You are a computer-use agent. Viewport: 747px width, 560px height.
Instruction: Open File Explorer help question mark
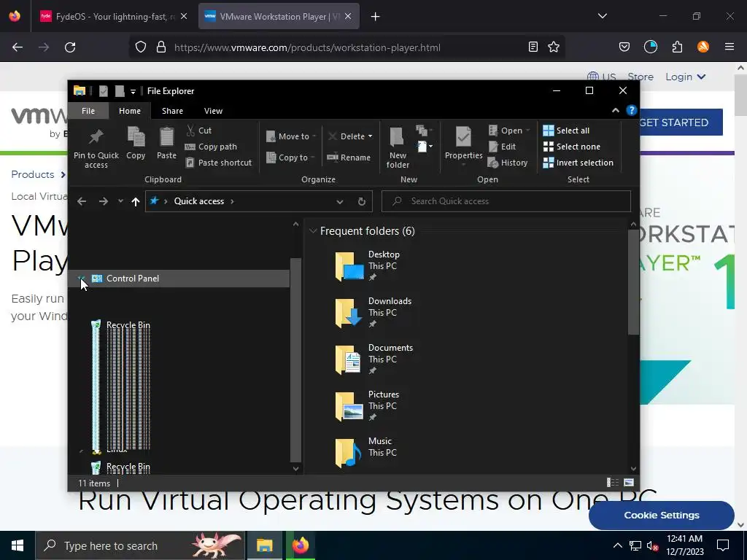pos(631,111)
